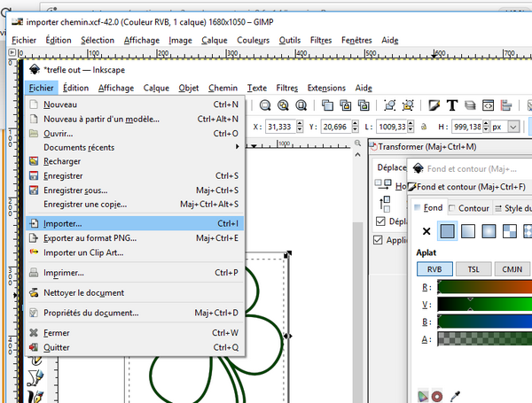Click the Y field spinner arrows

[x=355, y=127]
